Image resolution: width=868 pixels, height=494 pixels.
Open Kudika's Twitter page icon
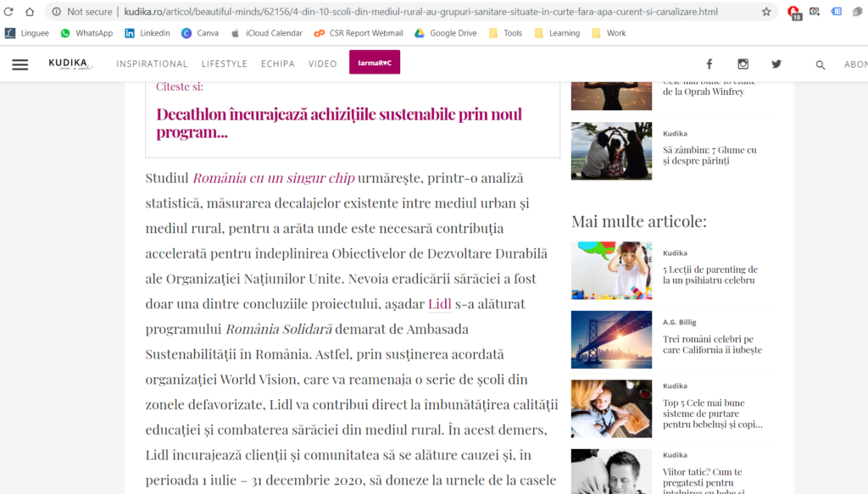tap(776, 64)
